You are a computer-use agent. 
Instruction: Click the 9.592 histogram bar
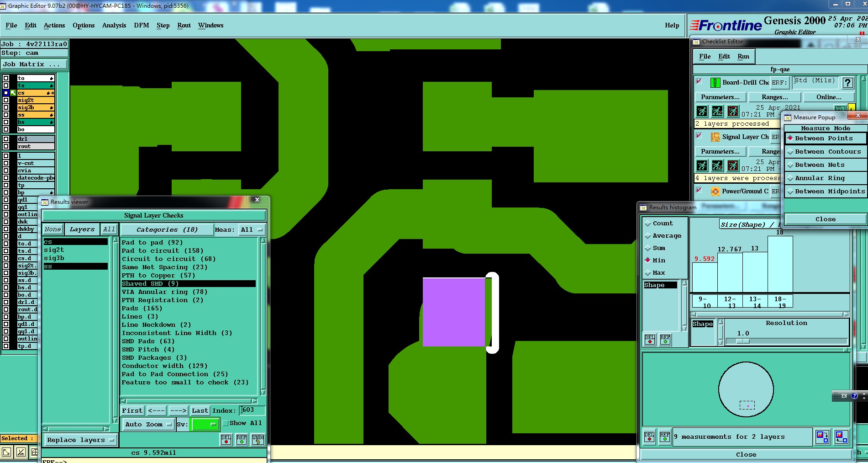click(705, 277)
